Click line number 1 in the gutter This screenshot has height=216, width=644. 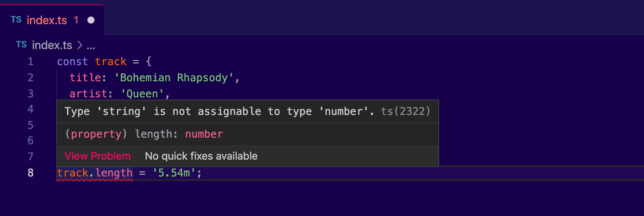[31, 62]
